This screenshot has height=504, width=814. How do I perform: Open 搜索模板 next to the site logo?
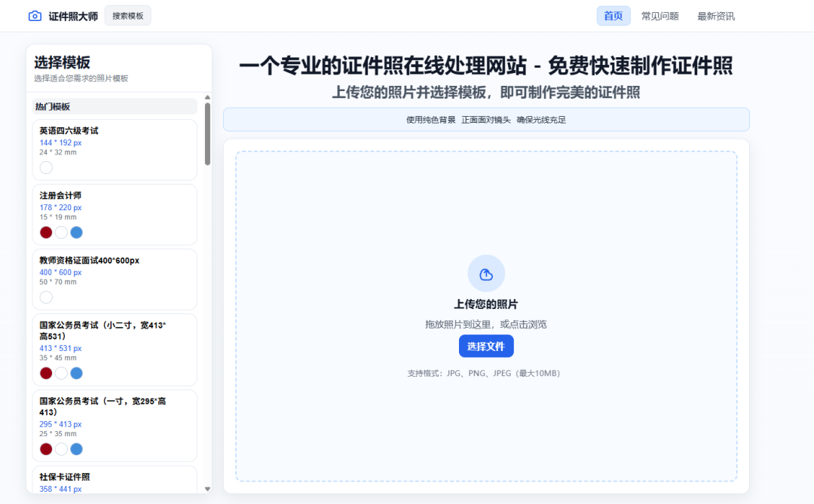pyautogui.click(x=127, y=15)
